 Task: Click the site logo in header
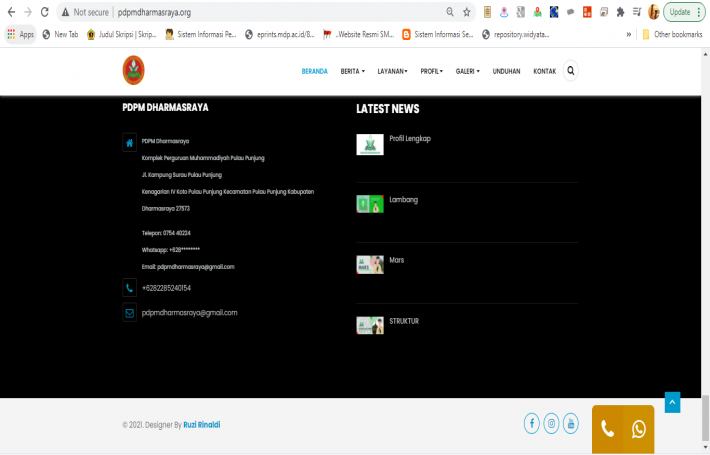click(132, 70)
